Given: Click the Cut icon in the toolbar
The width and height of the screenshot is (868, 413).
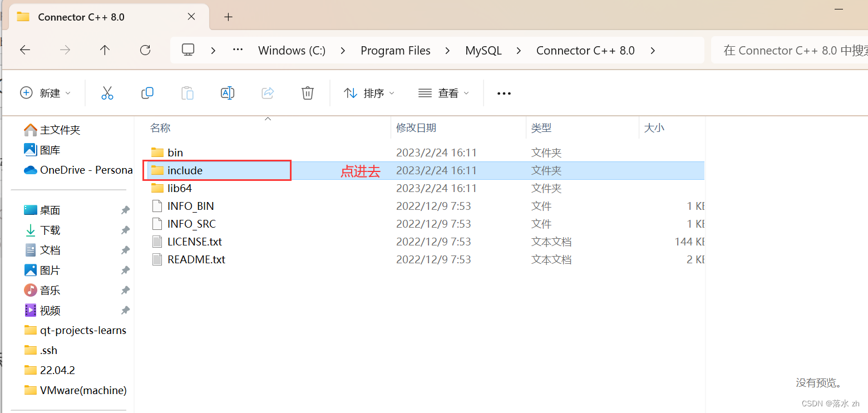Looking at the screenshot, I should (x=107, y=92).
